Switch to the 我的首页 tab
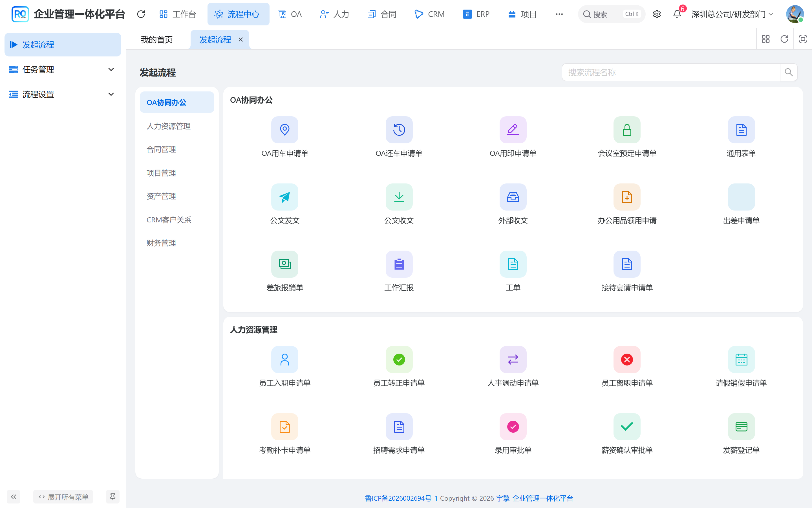Screen dimensions: 812x508 click(157, 40)
